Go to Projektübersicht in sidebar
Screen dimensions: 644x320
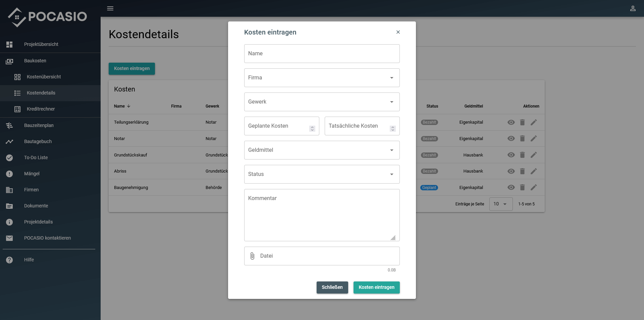pyautogui.click(x=50, y=44)
